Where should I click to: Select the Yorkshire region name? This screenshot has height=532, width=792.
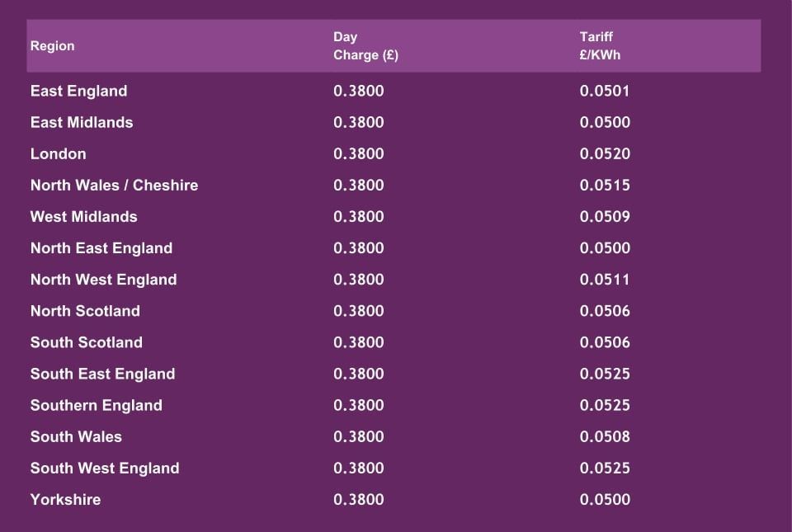(66, 499)
